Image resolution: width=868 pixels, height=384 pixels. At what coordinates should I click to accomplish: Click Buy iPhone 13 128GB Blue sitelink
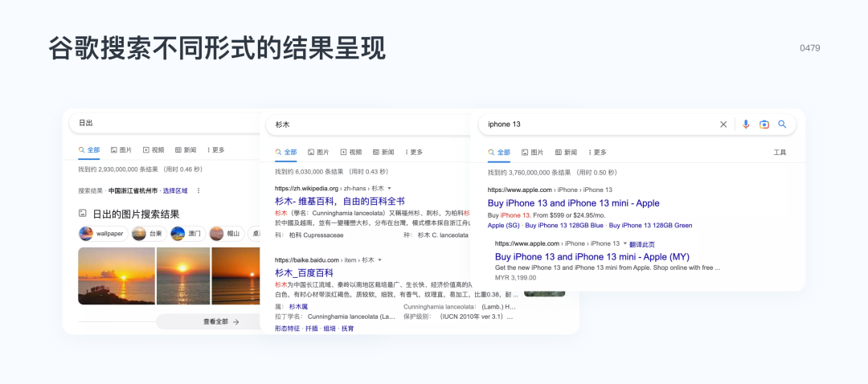564,225
